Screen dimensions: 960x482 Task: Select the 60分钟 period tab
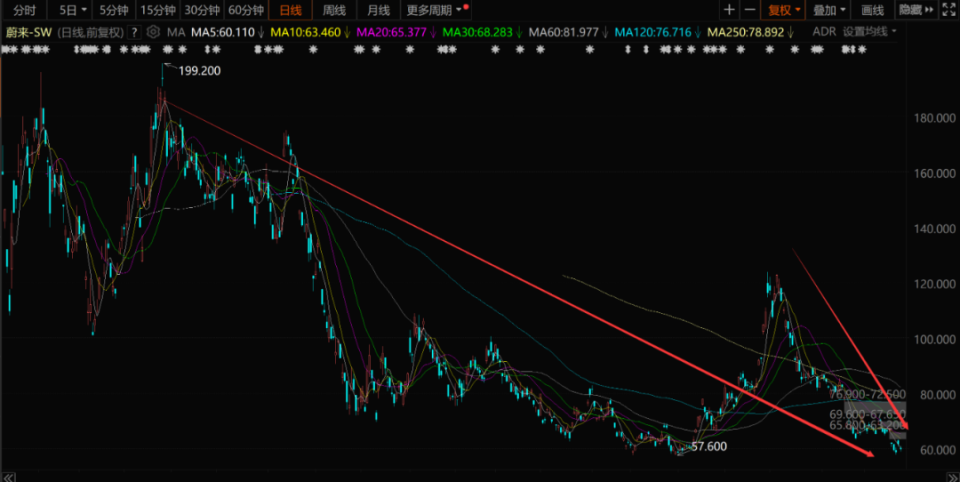(x=246, y=10)
